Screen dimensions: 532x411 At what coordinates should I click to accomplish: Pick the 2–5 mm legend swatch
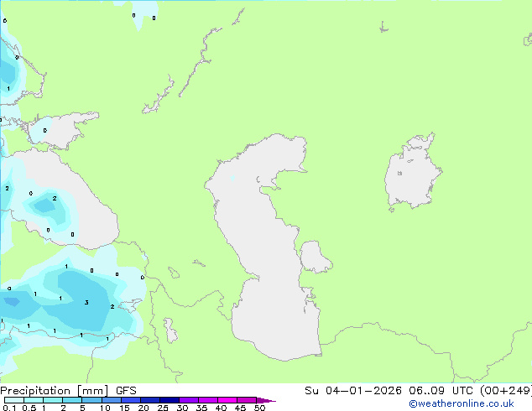click(x=72, y=400)
